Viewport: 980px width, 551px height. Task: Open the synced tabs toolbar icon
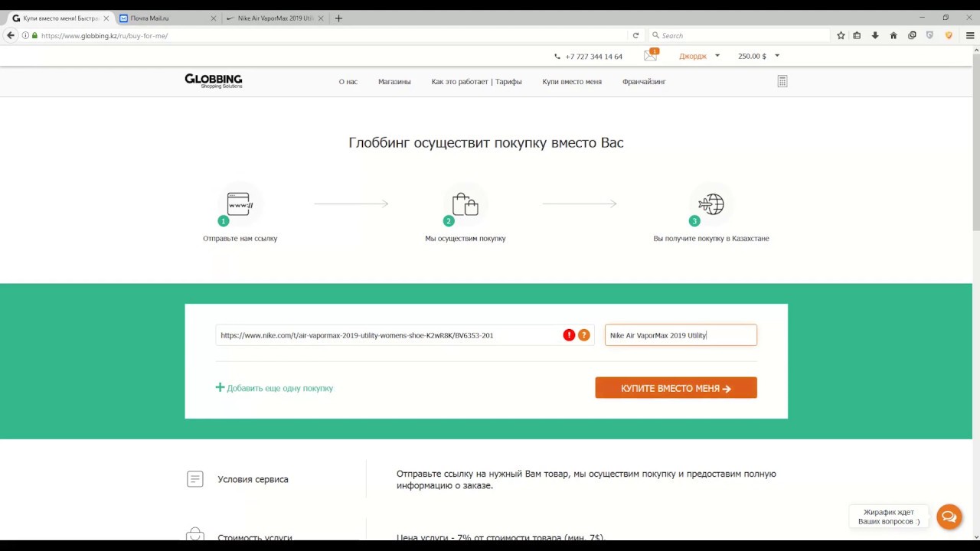pyautogui.click(x=912, y=35)
